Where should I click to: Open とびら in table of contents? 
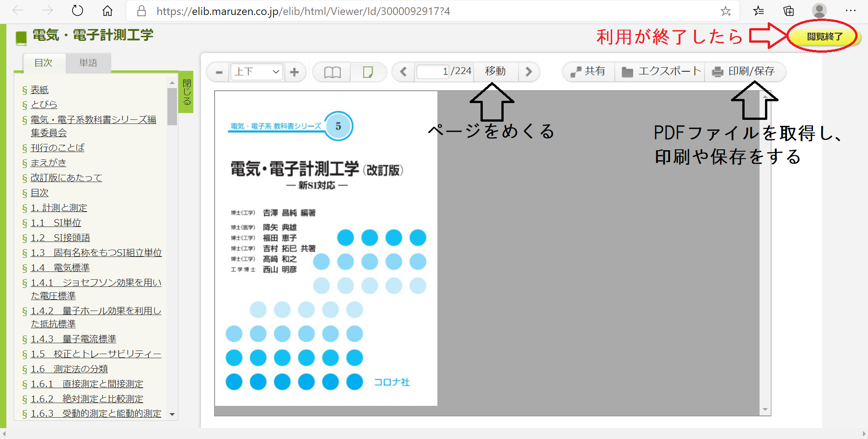[44, 104]
